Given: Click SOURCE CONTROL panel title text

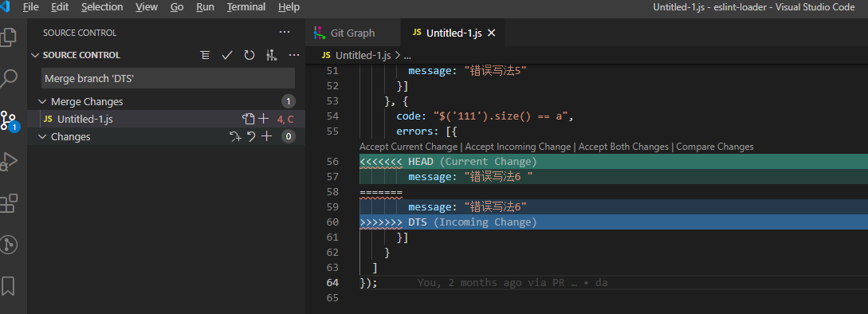Looking at the screenshot, I should click(80, 33).
